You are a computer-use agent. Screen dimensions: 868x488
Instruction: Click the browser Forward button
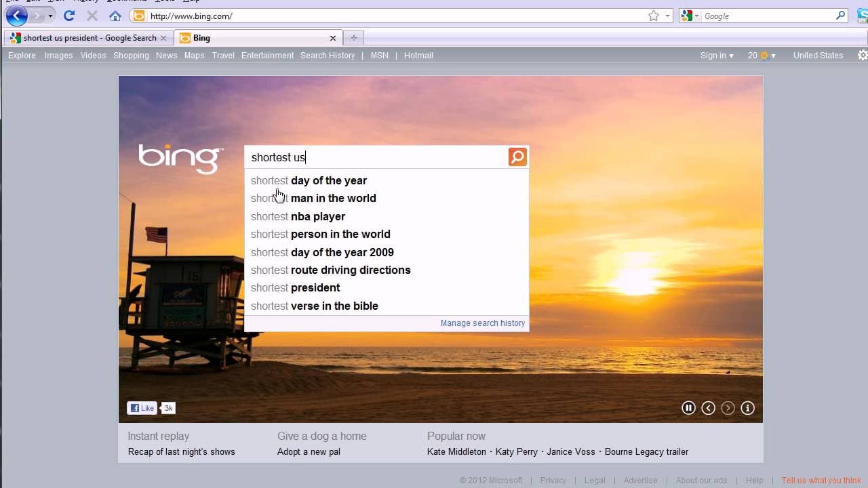click(37, 16)
